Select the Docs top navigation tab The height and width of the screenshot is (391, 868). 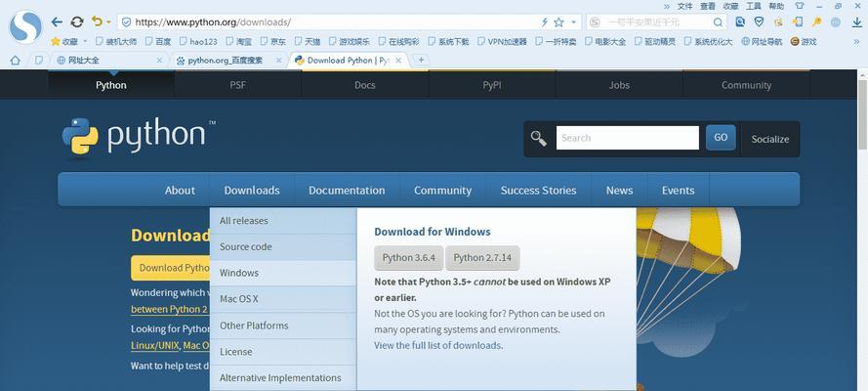tap(365, 85)
